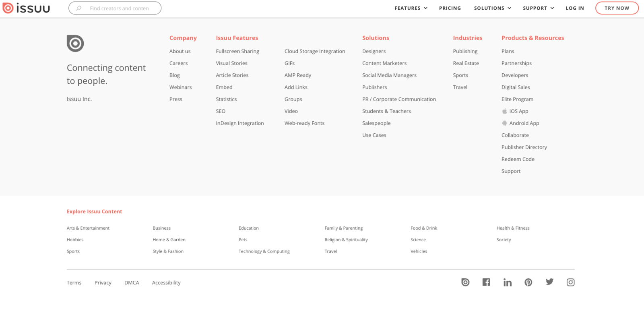Open Issuu's Twitter page icon
This screenshot has width=644, height=311.
point(549,282)
